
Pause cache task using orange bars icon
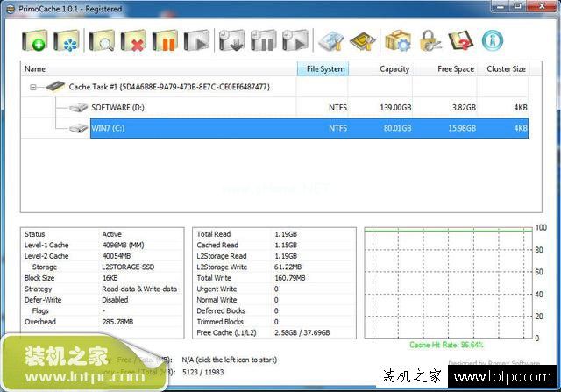click(165, 40)
